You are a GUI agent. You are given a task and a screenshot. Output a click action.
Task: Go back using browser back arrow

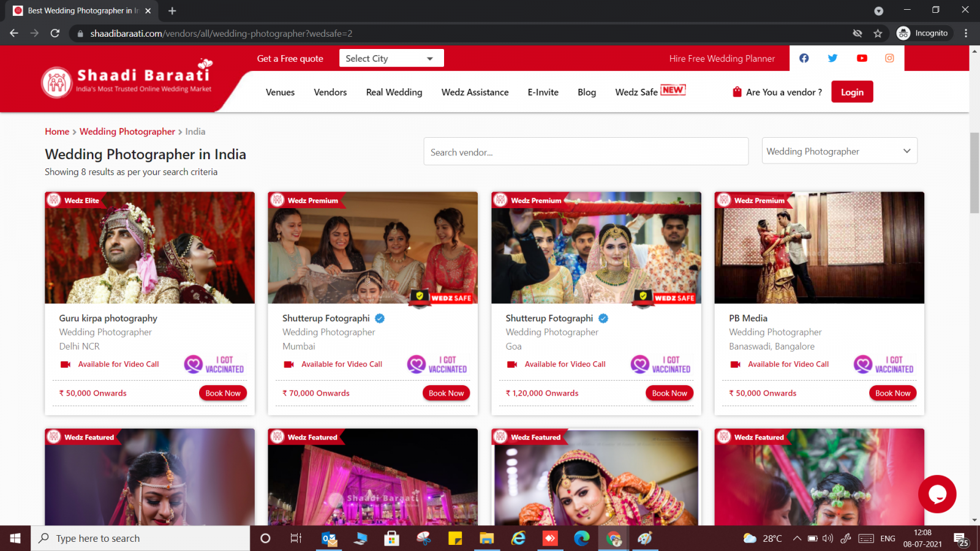point(14,33)
